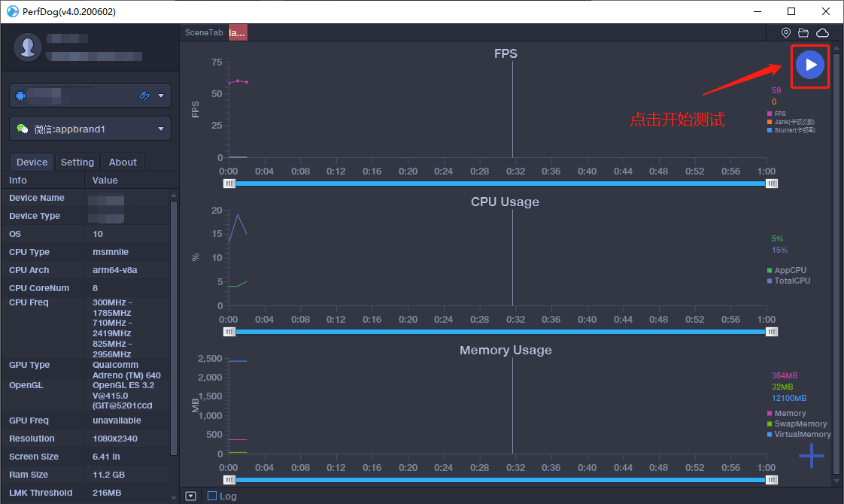Screen dimensions: 844x504
Task: Select the CPU Arch value 'arm64-v8a'
Action: tap(114, 270)
